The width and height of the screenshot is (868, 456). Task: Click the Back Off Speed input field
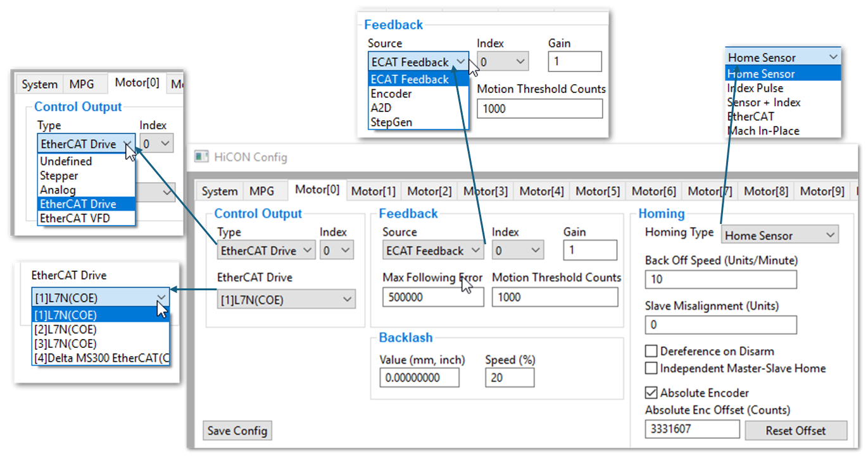[720, 279]
